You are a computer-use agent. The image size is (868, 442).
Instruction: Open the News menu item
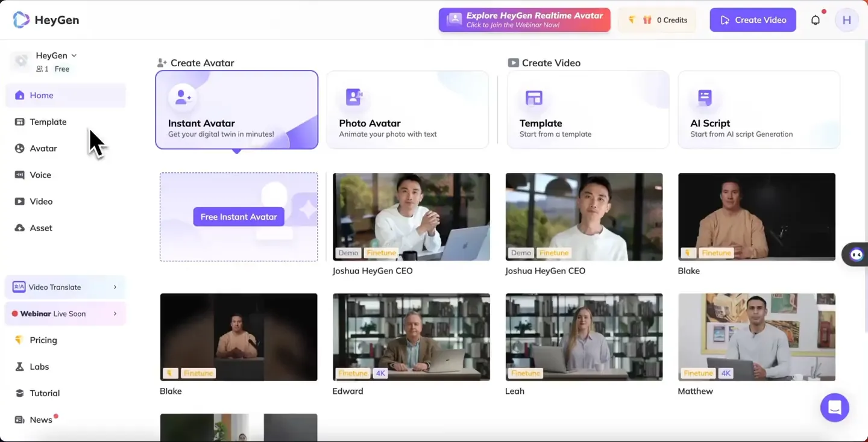[41, 419]
